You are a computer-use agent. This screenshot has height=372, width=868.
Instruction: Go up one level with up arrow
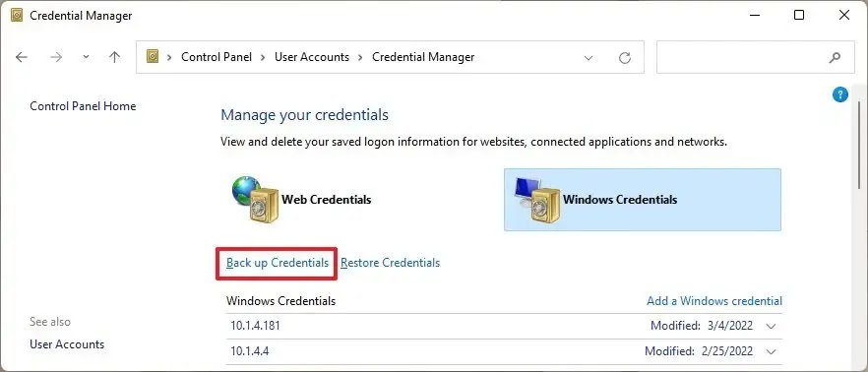point(114,57)
